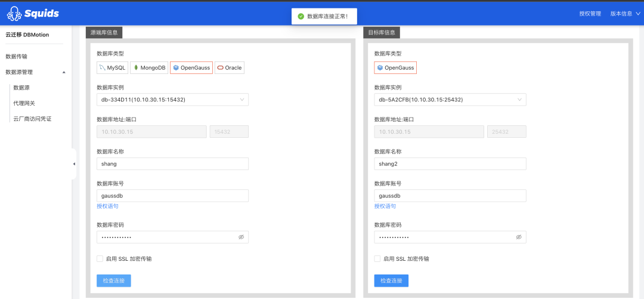Click 目标库信息 panel header tab

click(382, 32)
